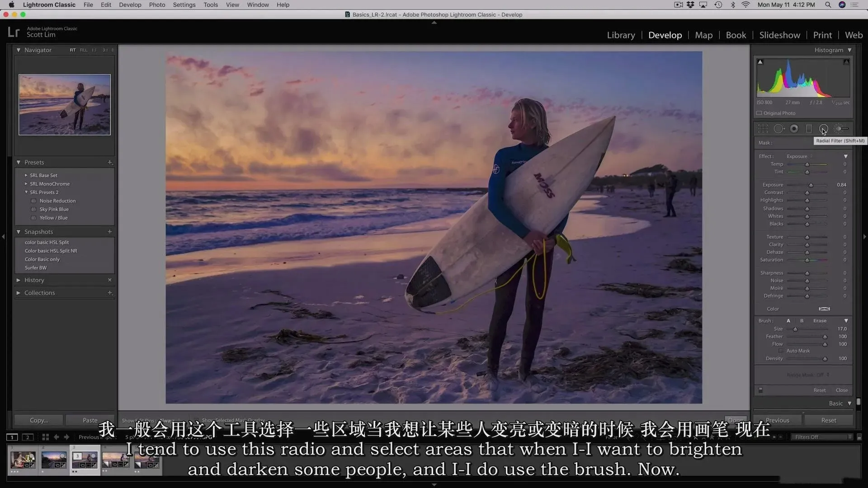Open the Develop menu in menu bar
This screenshot has height=488, width=868.
130,5
